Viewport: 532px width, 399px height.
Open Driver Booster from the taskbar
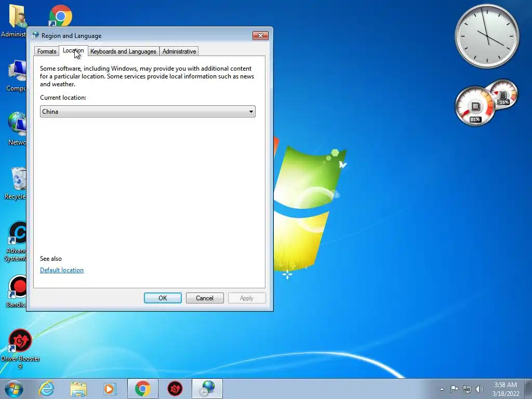(x=175, y=389)
